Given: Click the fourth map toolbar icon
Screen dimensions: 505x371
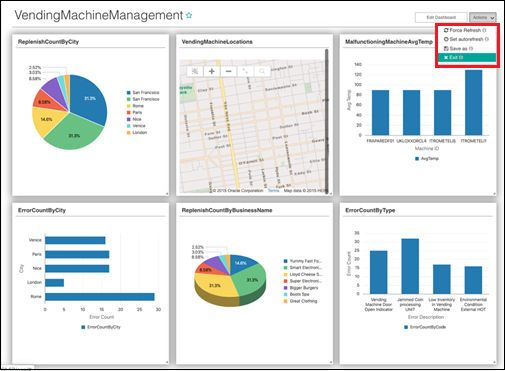Looking at the screenshot, I should click(x=245, y=71).
